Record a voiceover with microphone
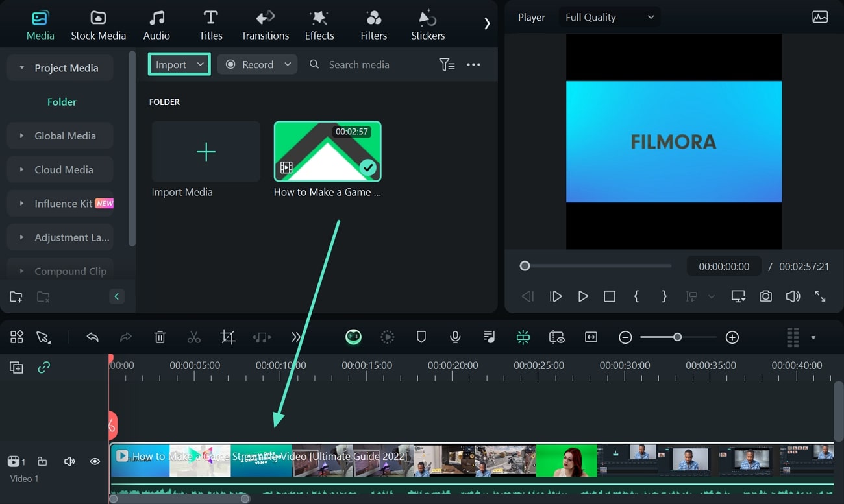 coord(456,337)
